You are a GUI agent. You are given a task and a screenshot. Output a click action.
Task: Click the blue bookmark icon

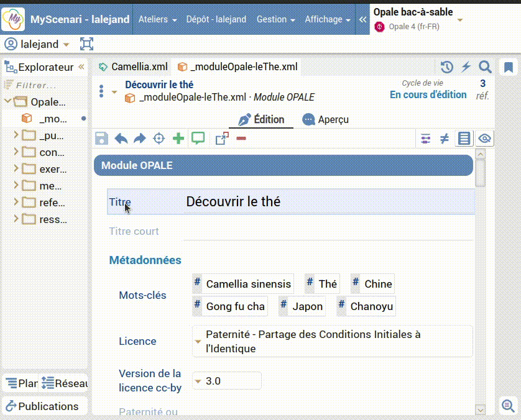508,67
